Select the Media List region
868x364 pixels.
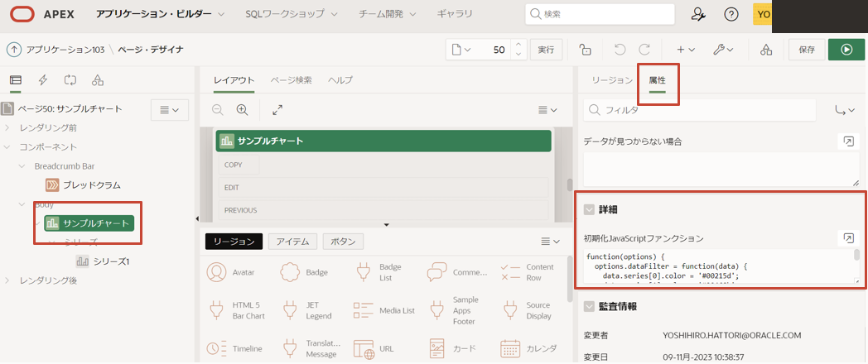pos(383,310)
